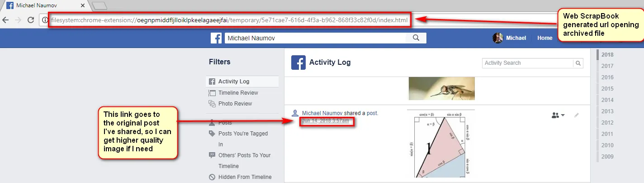Select the Photo Review filter
Screen dimensions: 644x183
click(x=235, y=103)
